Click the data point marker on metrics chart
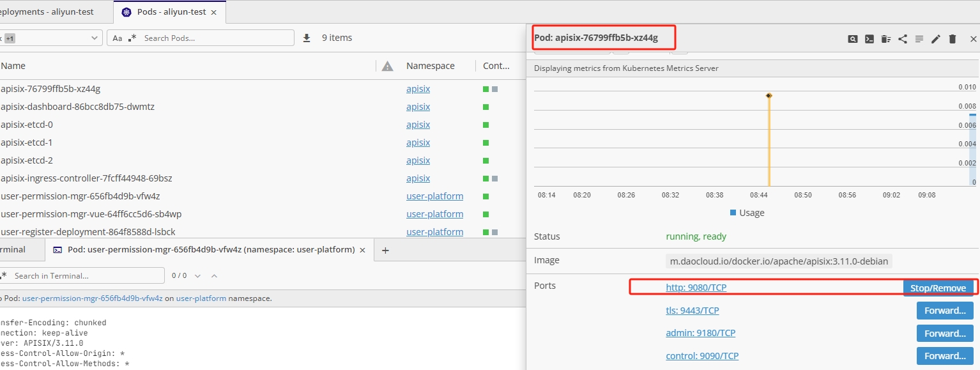The width and height of the screenshot is (980, 370). coord(769,96)
